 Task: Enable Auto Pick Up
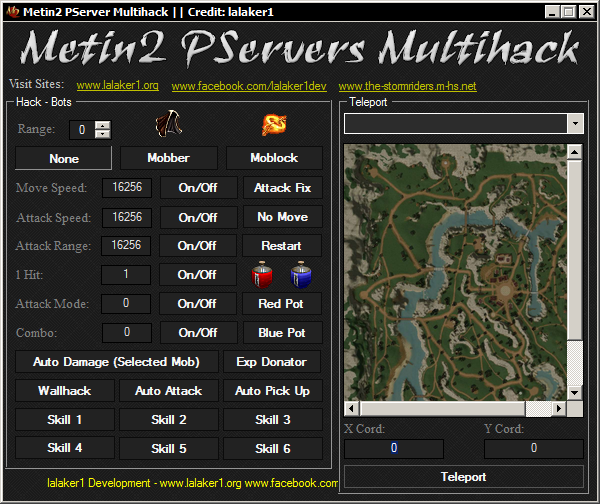coord(273,391)
